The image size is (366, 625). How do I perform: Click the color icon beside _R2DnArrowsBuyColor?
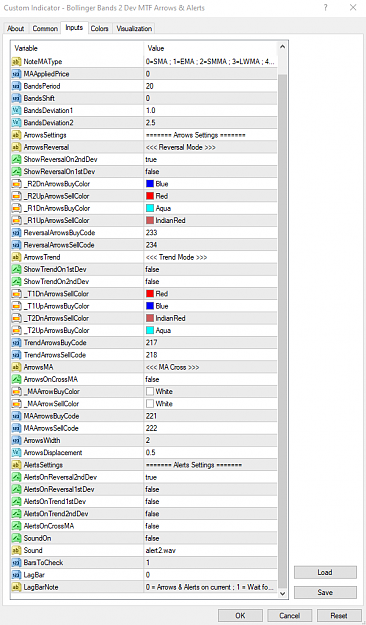pos(16,184)
